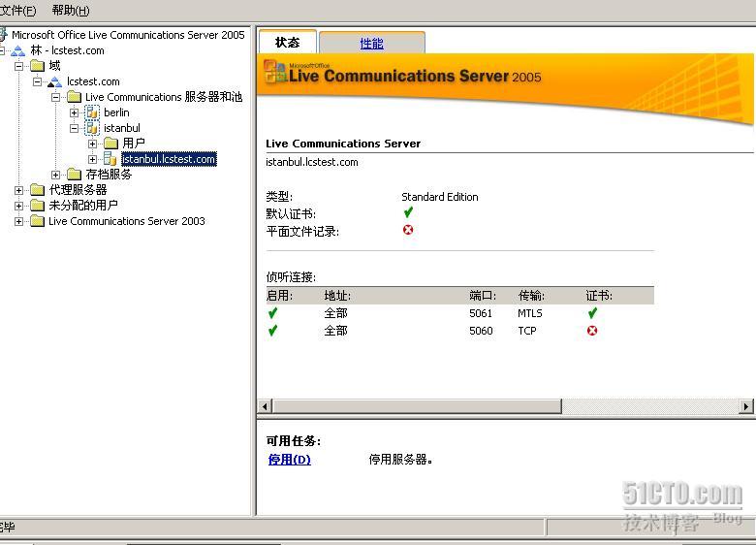Image resolution: width=756 pixels, height=545 pixels.
Task: Select the istanbul.lcstest.com tree item
Action: pos(169,159)
